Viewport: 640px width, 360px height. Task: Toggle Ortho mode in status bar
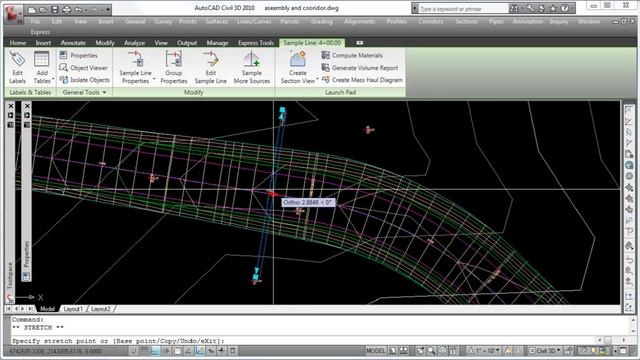point(155,351)
